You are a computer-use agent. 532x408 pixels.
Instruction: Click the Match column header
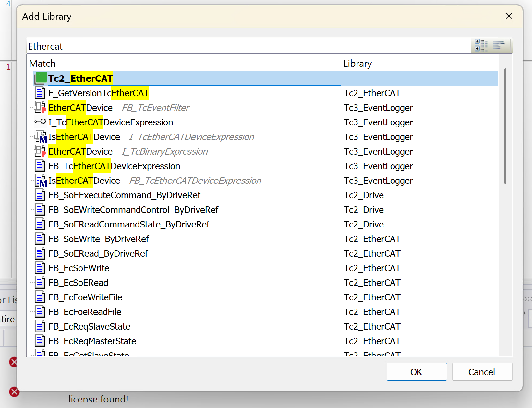coord(42,64)
